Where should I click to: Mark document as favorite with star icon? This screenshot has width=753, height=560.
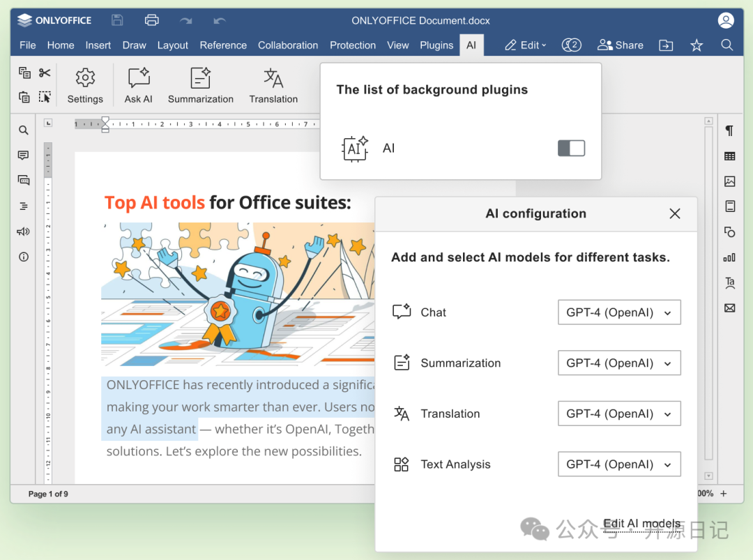click(x=696, y=45)
